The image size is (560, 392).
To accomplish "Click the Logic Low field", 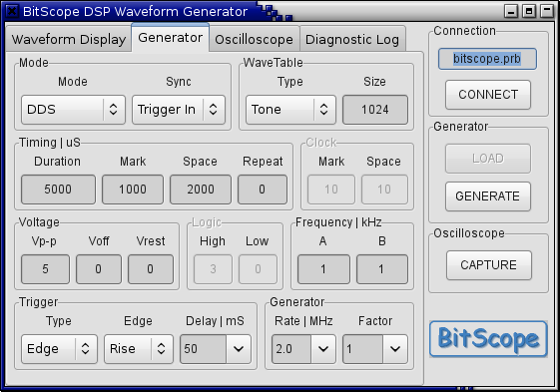I will [258, 269].
